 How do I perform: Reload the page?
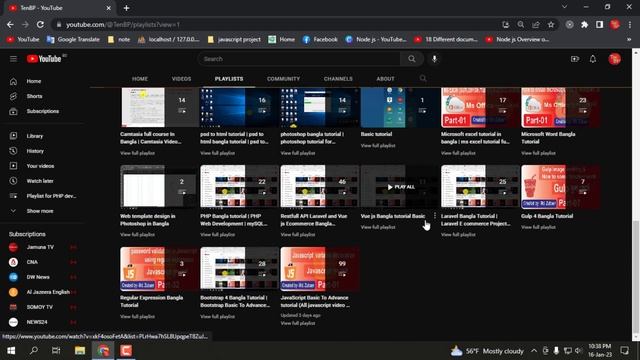(x=40, y=25)
